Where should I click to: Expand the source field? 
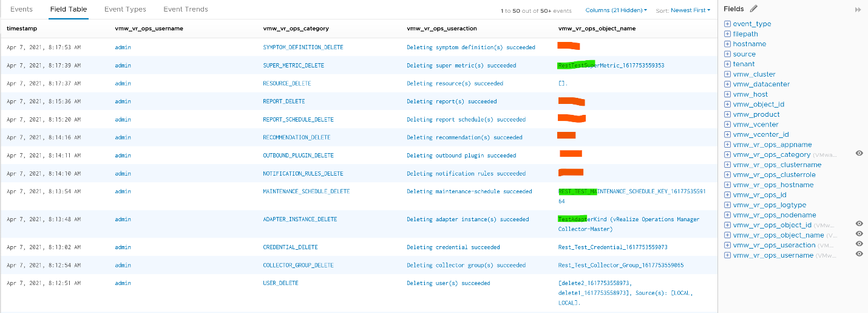tap(727, 54)
